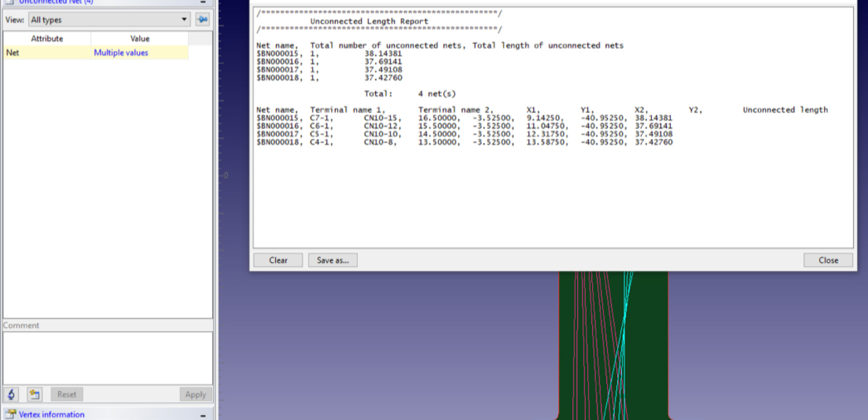Click the add annotation icon next to probe tool
The width and height of the screenshot is (868, 420).
35,394
